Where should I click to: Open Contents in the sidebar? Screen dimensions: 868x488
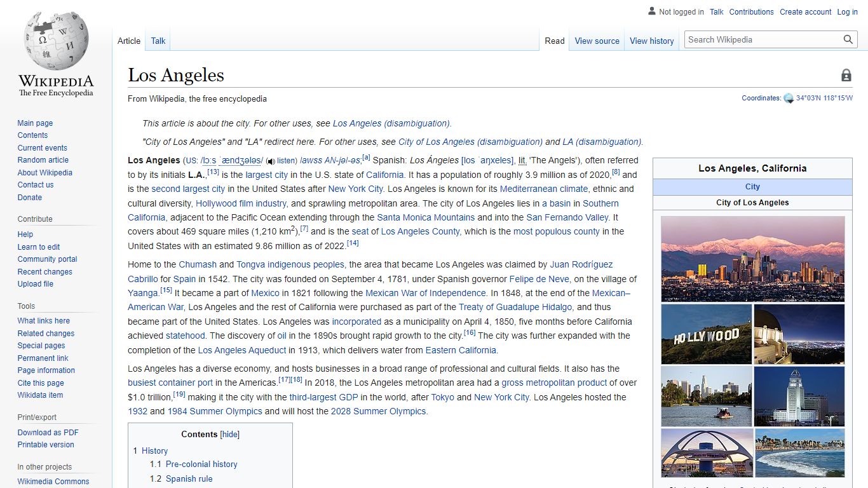[x=32, y=135]
